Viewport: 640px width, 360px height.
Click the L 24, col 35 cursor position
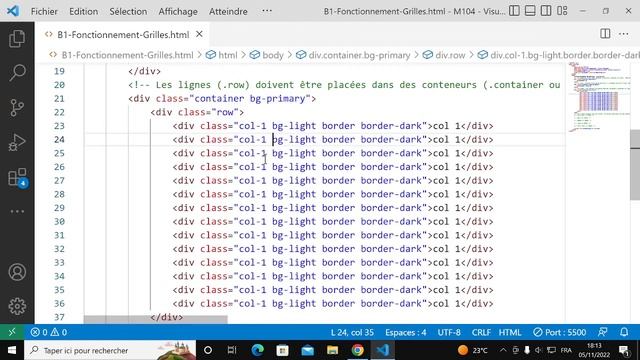coord(352,332)
